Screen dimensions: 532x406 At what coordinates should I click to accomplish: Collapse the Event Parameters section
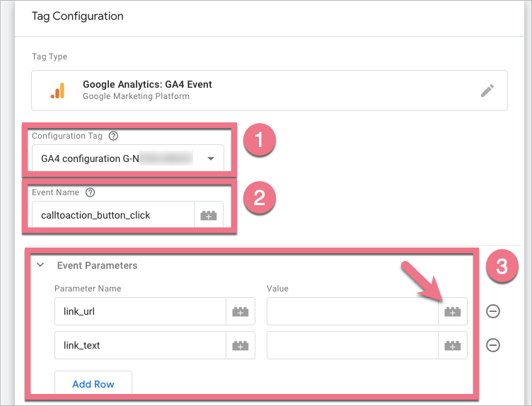tap(41, 265)
